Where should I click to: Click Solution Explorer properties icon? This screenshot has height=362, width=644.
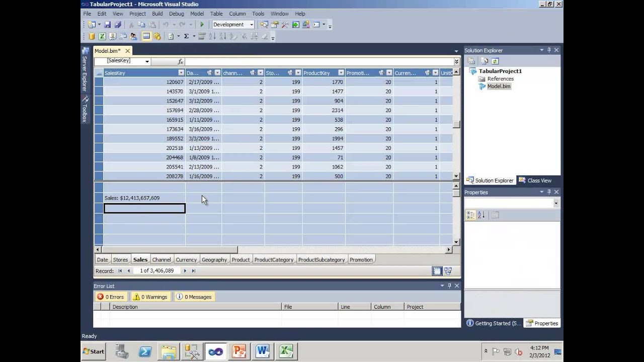[x=471, y=61]
